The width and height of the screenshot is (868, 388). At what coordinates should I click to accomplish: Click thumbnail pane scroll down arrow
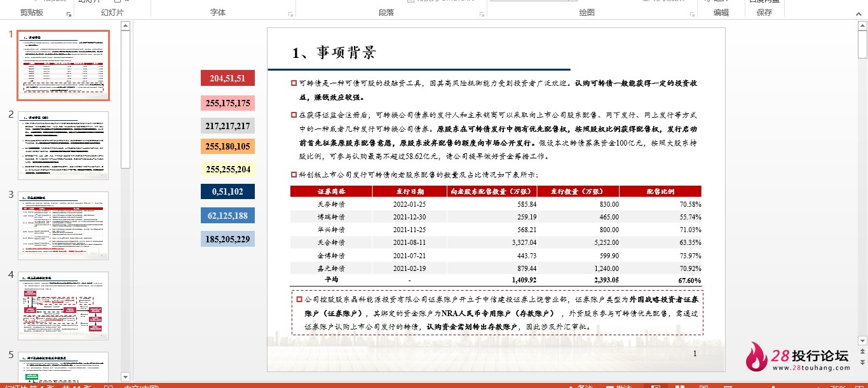[x=125, y=377]
